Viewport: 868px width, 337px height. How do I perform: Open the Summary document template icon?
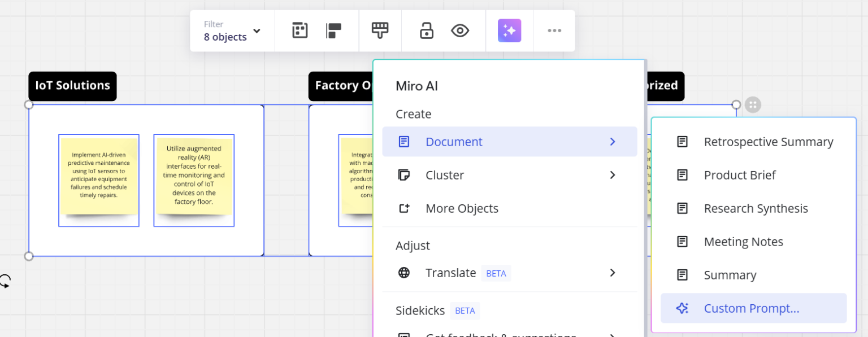point(682,275)
